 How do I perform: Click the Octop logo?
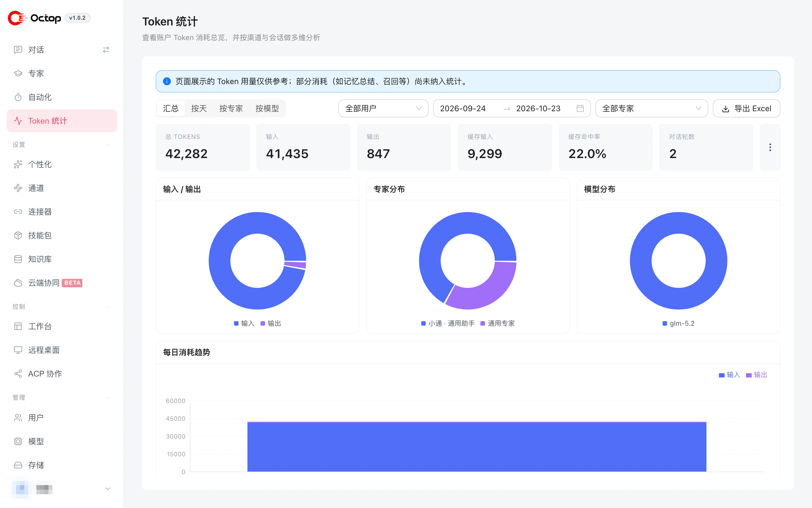click(34, 18)
